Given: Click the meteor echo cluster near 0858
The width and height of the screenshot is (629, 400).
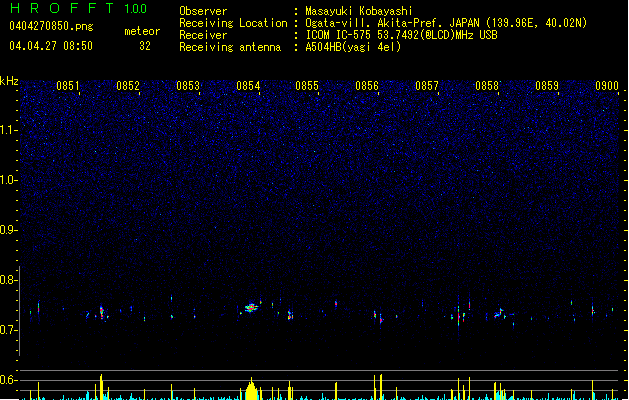Looking at the screenshot, I should pos(499,313).
